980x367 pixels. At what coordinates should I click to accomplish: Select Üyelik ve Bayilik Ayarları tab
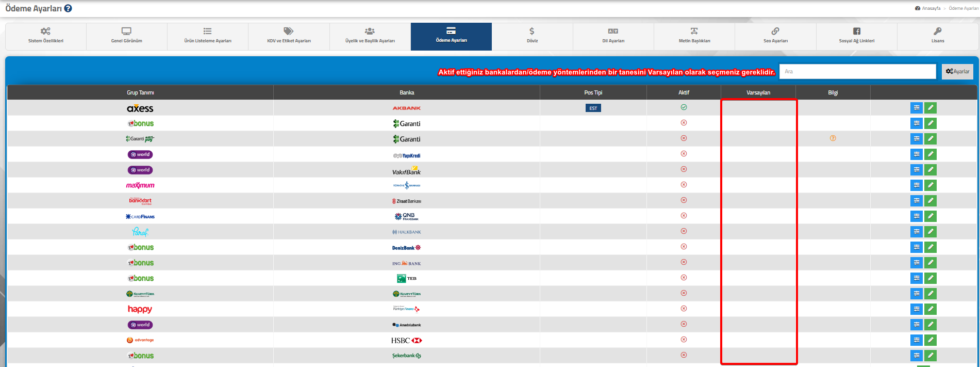pyautogui.click(x=370, y=36)
